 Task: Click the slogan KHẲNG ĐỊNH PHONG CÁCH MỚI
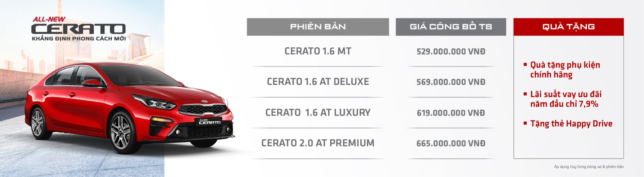pos(79,39)
